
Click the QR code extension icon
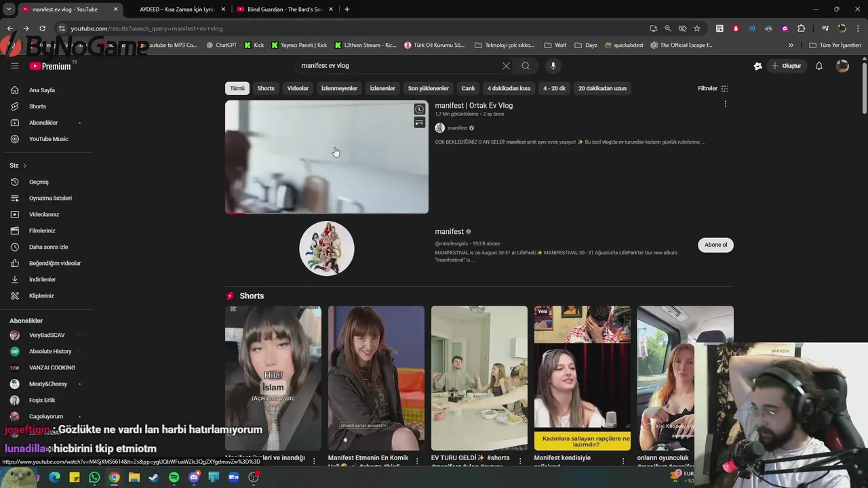click(719, 28)
